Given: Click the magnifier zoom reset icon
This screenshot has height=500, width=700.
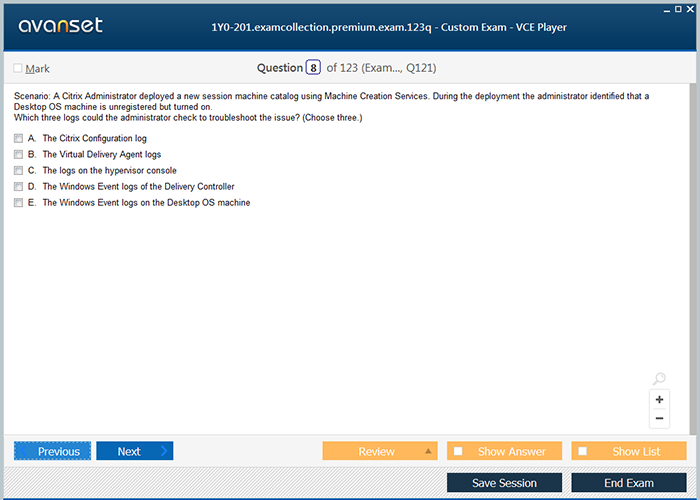Looking at the screenshot, I should pos(659,379).
